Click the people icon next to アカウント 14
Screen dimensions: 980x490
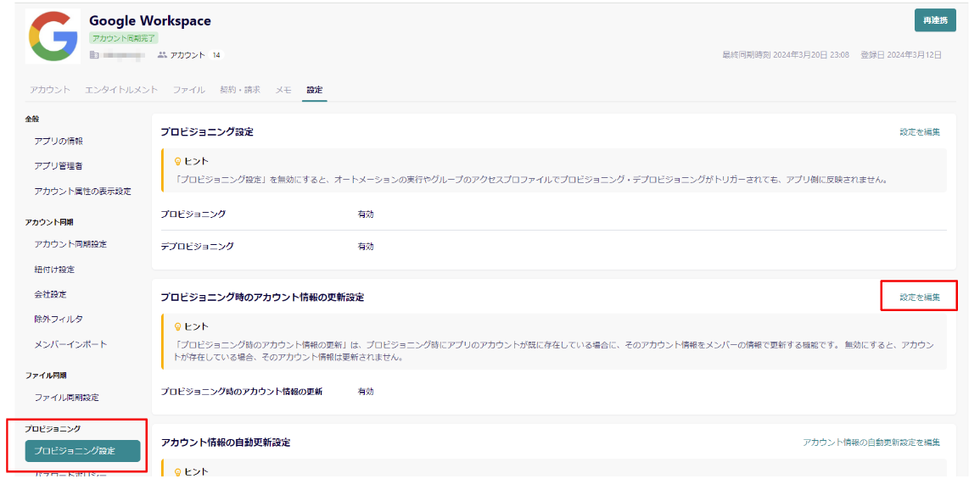[x=163, y=55]
